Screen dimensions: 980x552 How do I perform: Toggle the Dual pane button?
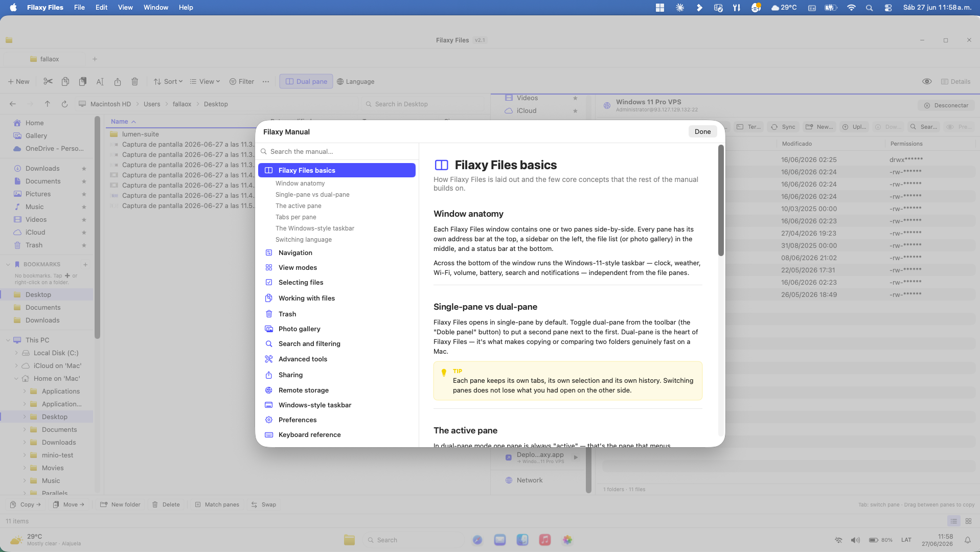coord(306,81)
